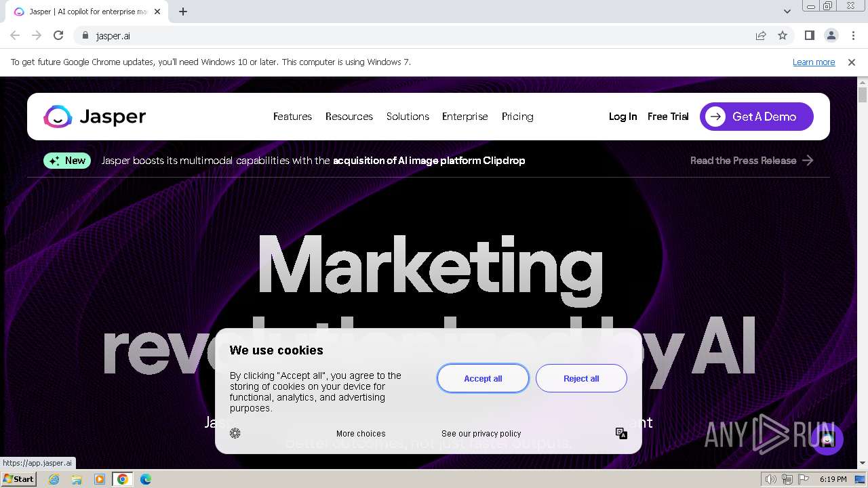Screen dimensions: 868x488
Task: Open a new tab with the plus button
Action: tap(183, 12)
